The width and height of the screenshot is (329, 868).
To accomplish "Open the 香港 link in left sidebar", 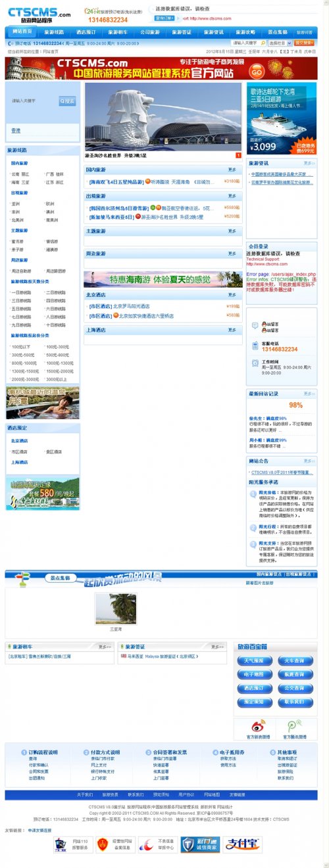I will click(x=16, y=131).
